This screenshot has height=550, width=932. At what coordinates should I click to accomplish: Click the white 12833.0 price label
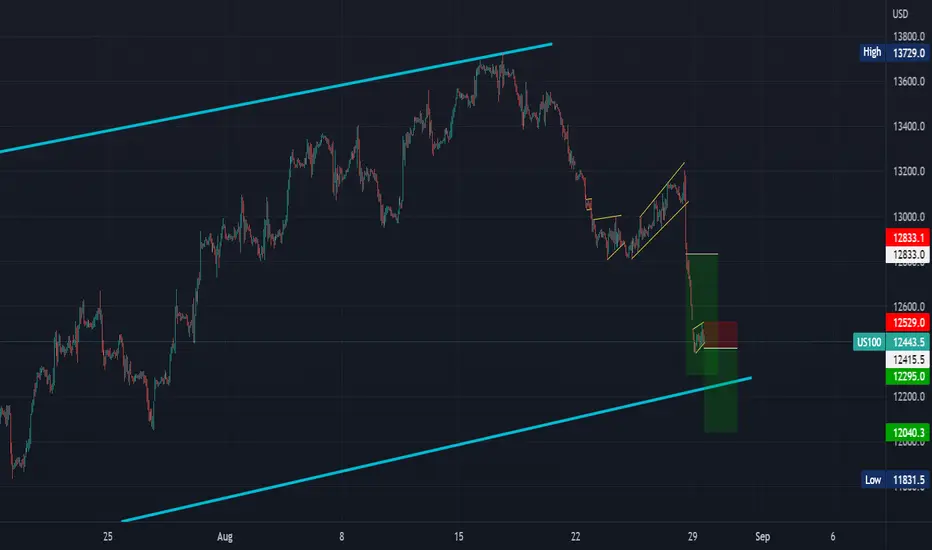pyautogui.click(x=908, y=254)
